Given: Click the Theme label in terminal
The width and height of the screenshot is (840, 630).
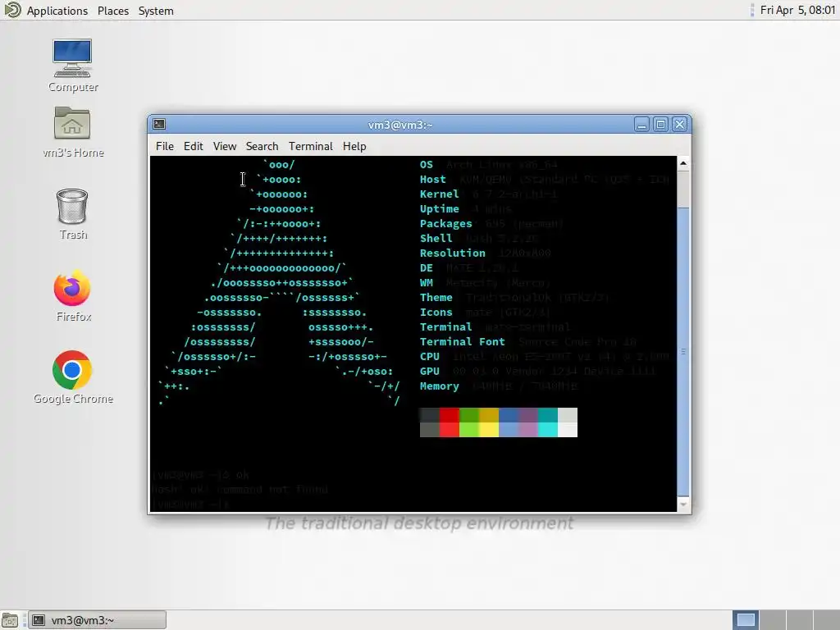Looking at the screenshot, I should [x=436, y=297].
